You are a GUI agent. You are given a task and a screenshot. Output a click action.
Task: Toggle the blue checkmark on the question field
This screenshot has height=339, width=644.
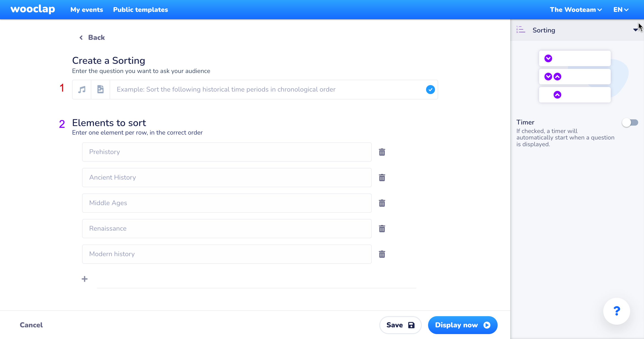tap(430, 89)
